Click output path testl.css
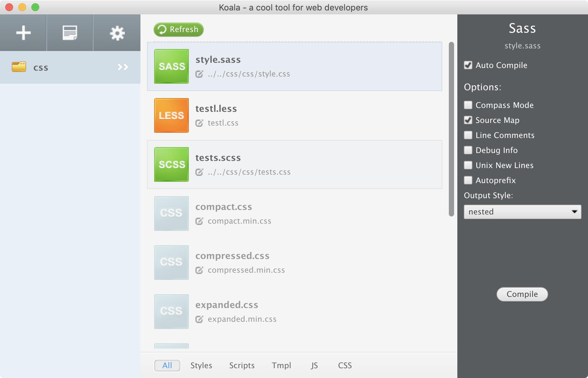588x378 pixels. point(223,123)
